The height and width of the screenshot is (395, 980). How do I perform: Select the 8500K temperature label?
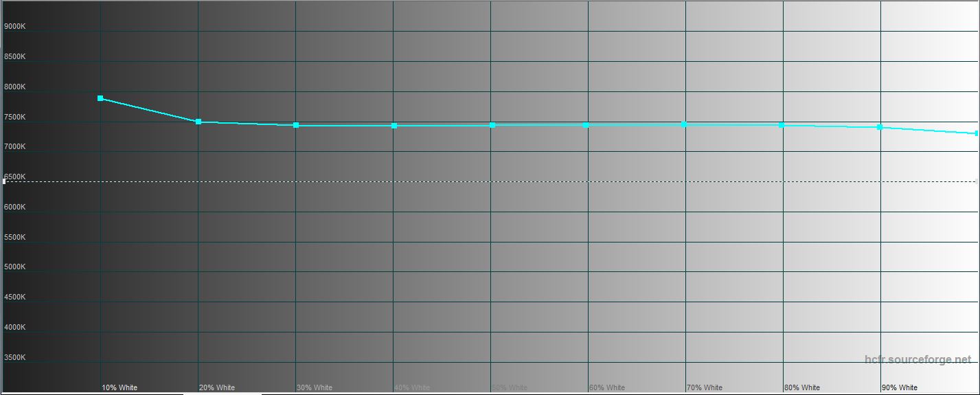click(15, 56)
